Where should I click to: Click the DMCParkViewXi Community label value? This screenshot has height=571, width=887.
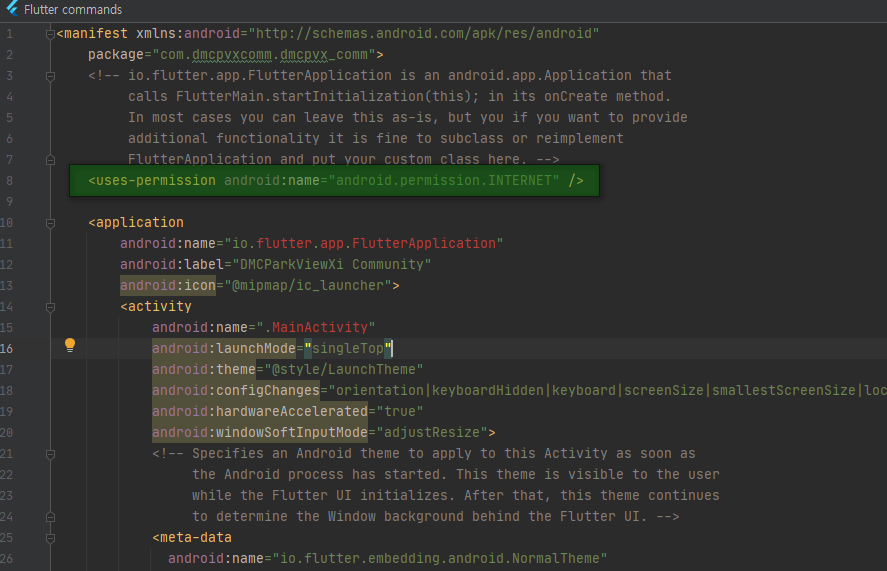(x=331, y=264)
